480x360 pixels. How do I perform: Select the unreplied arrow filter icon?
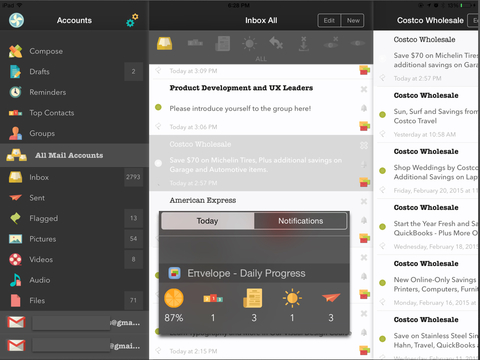pyautogui.click(x=276, y=43)
